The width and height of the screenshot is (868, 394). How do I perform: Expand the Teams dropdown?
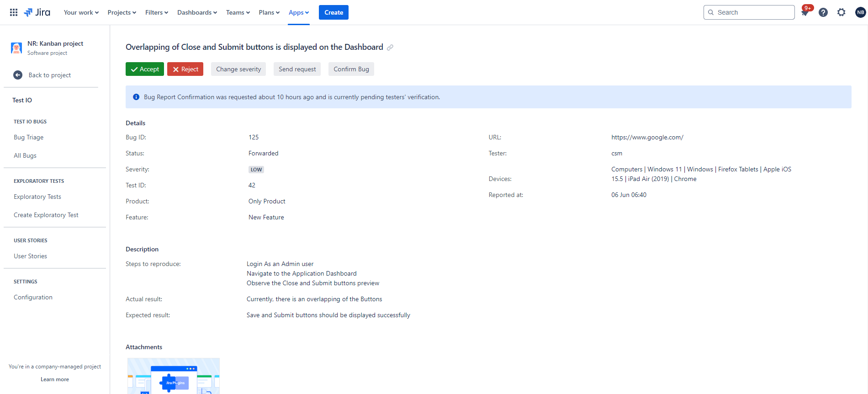(238, 12)
